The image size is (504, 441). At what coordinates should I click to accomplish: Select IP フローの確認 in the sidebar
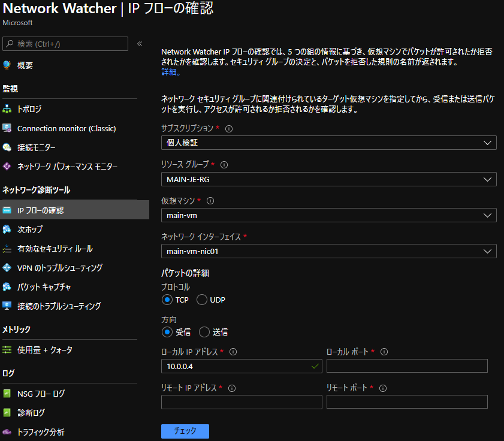pos(74,210)
